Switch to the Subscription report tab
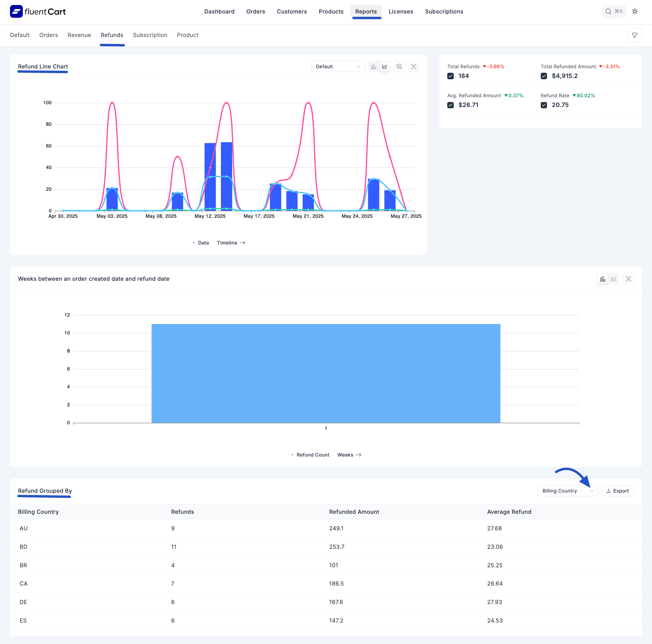Viewport: 652px width, 644px height. pos(150,35)
